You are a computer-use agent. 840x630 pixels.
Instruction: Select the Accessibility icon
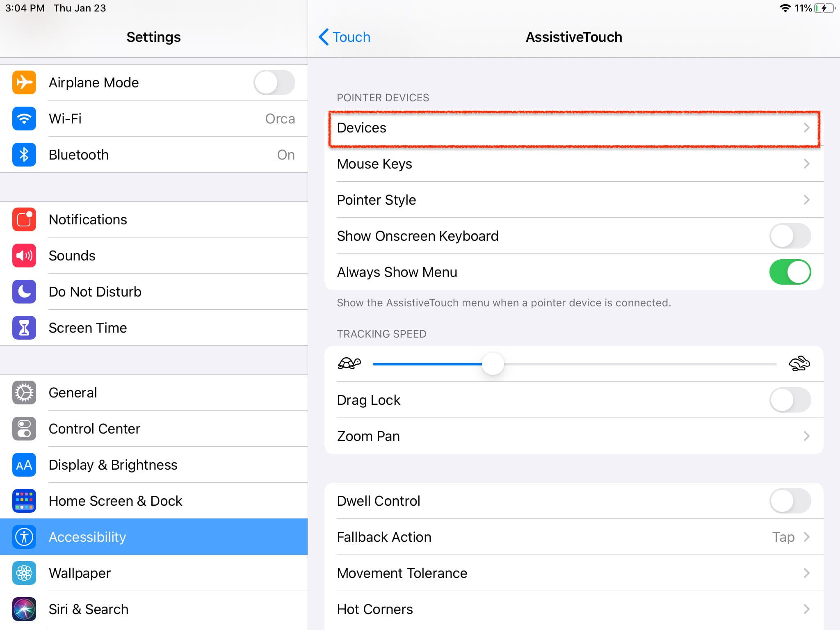point(24,536)
